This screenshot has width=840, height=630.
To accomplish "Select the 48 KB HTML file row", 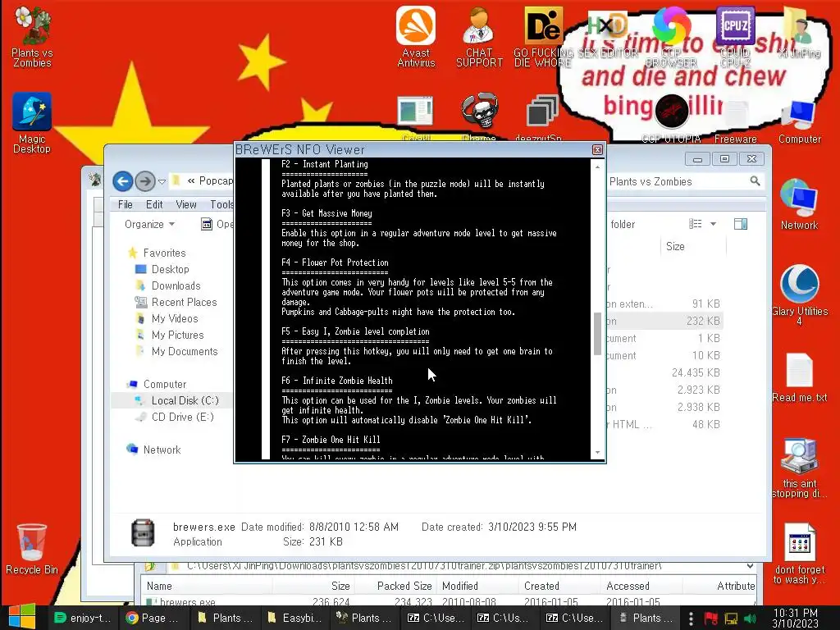I will (664, 424).
